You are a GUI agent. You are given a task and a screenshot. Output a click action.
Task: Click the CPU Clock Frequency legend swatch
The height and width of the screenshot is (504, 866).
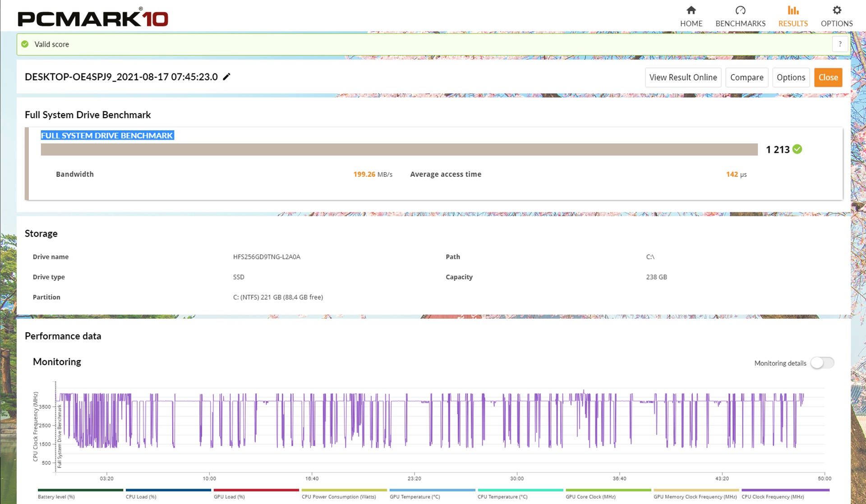785,490
